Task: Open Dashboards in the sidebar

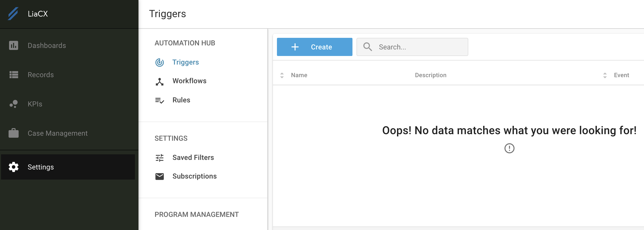Action: coord(68,45)
